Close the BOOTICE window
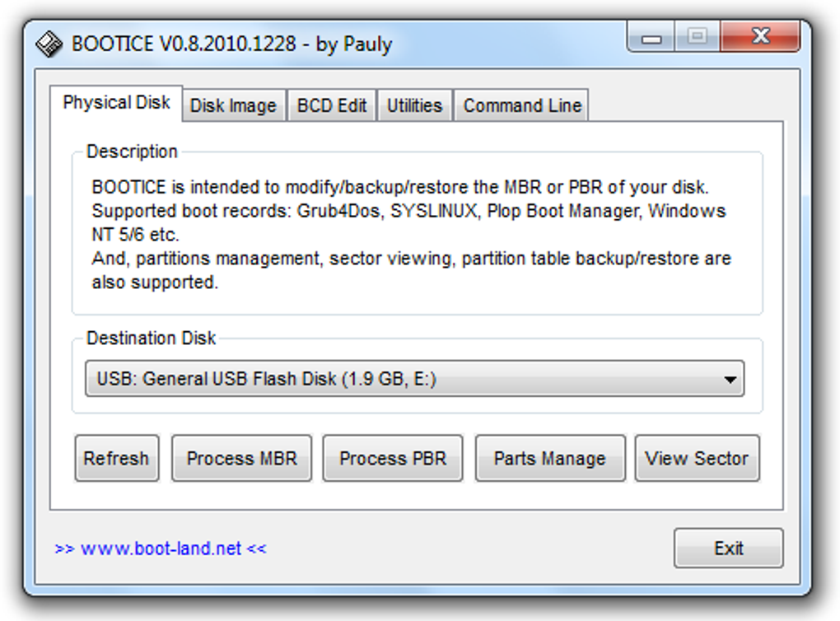Viewport: 840px width, 621px height. pos(760,38)
